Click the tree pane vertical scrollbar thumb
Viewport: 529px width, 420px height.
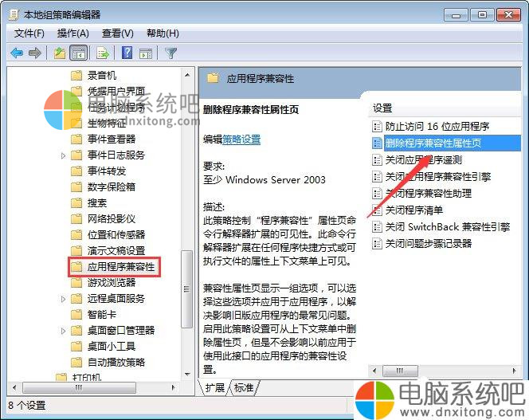pyautogui.click(x=186, y=289)
